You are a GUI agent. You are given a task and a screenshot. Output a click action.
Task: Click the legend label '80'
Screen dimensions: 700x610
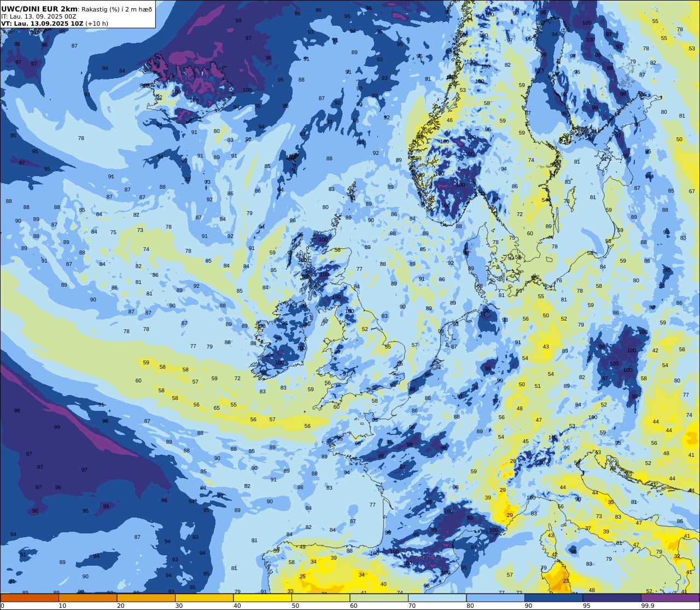[470, 606]
